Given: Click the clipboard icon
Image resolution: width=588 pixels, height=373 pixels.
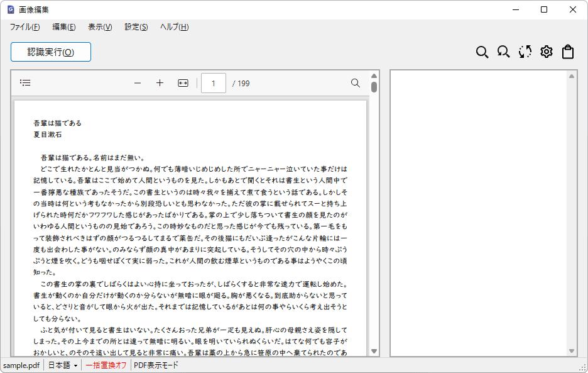Looking at the screenshot, I should [x=568, y=52].
